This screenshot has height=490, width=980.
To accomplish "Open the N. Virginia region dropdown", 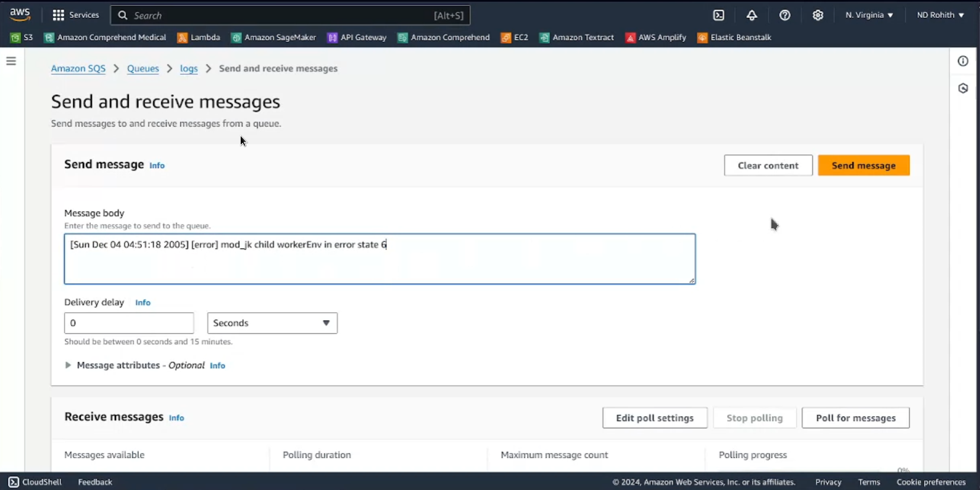I will (x=869, y=15).
